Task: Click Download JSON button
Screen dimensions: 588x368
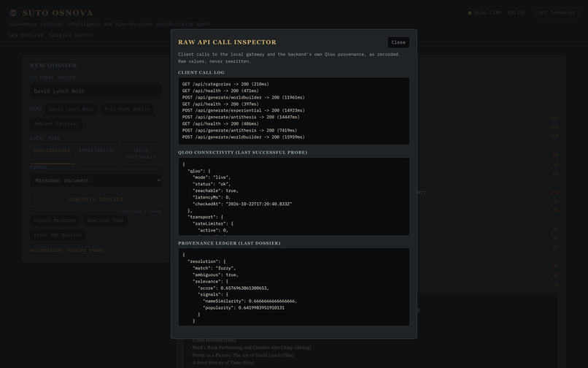Action: click(x=105, y=221)
